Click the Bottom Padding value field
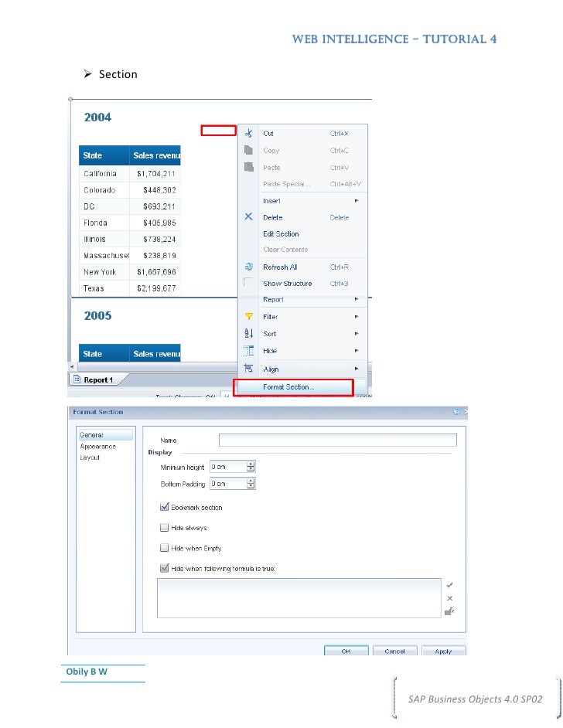 pyautogui.click(x=229, y=483)
